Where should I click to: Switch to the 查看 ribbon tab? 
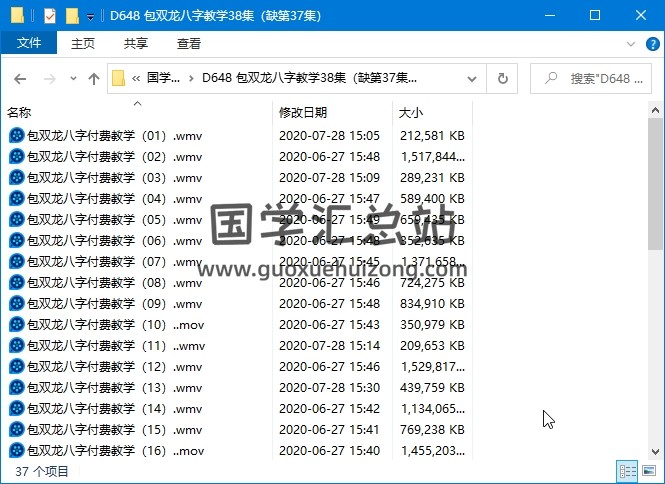click(x=188, y=43)
